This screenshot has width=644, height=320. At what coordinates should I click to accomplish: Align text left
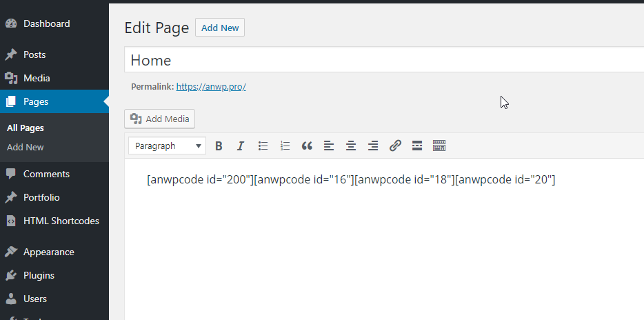click(329, 146)
